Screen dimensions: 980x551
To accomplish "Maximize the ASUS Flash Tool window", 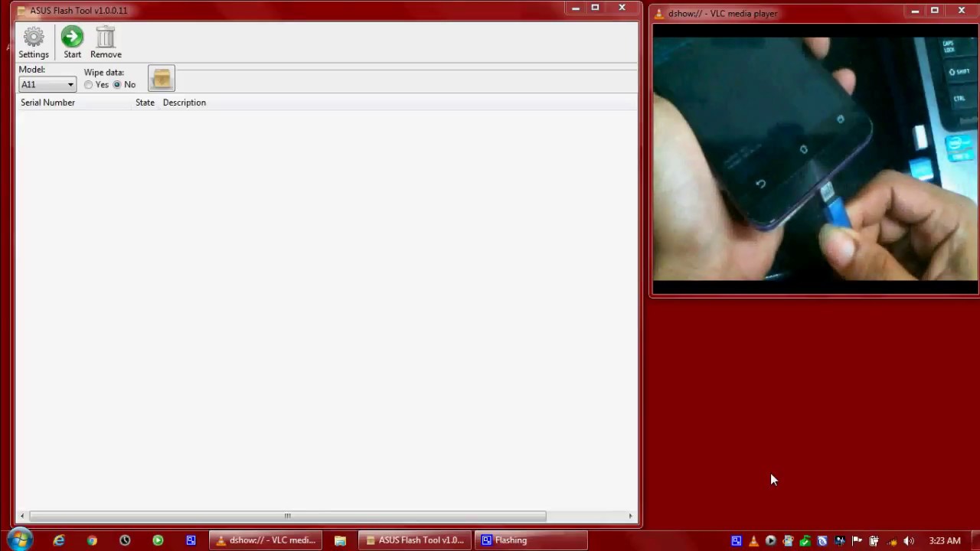I will point(595,8).
